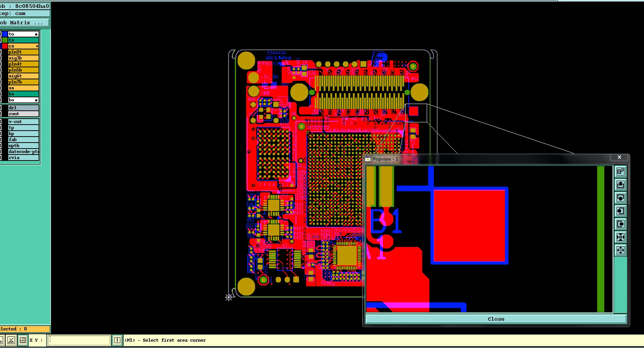Click Popview zoom-in inward-arrows icon
This screenshot has width=644, height=348.
tap(620, 237)
